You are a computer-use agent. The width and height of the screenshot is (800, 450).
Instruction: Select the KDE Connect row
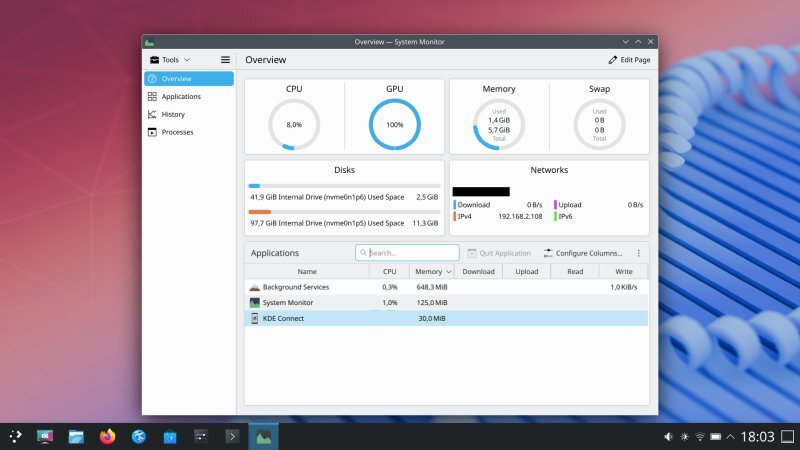446,318
